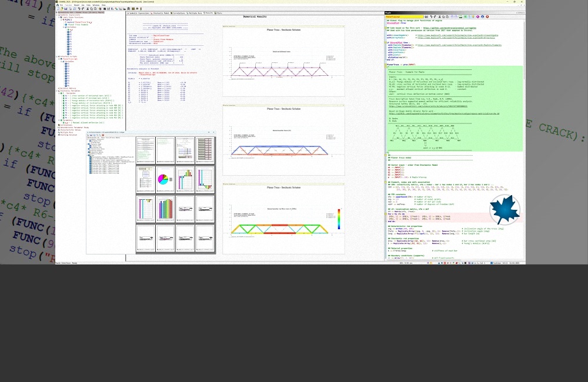
Task: Click the New document icon in the COMREL toolbar
Action: coord(57,8)
